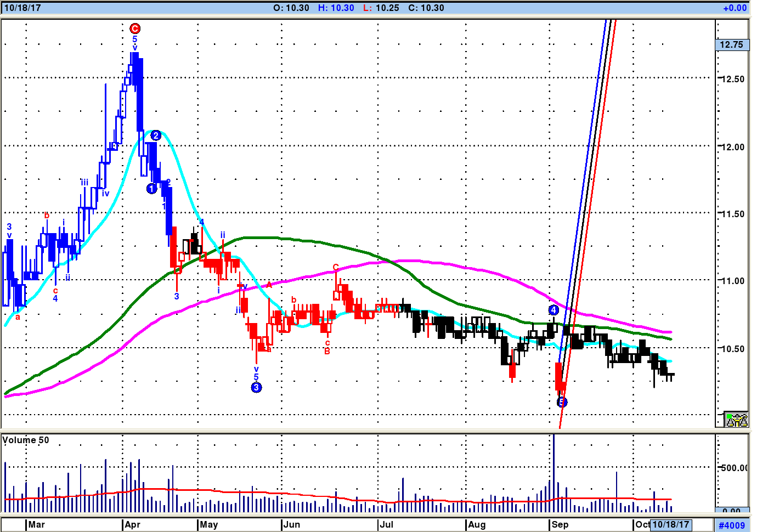768x532 pixels.
Task: Click the red circled C wave marker
Action: [135, 29]
